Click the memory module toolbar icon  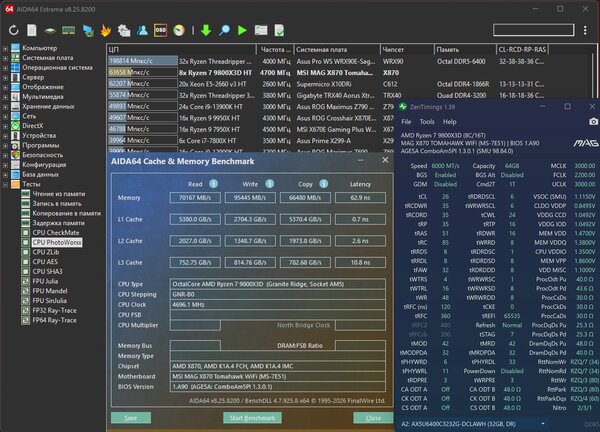[68, 30]
